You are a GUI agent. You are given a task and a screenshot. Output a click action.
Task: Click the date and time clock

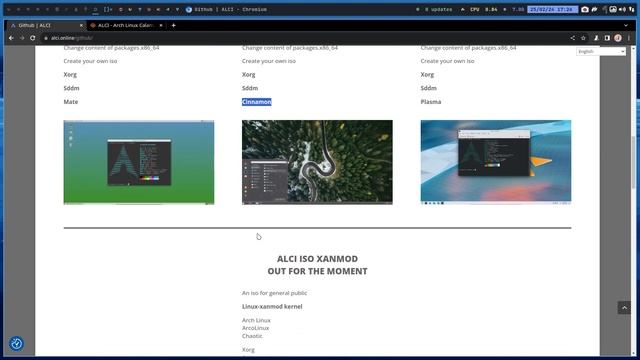tap(553, 9)
